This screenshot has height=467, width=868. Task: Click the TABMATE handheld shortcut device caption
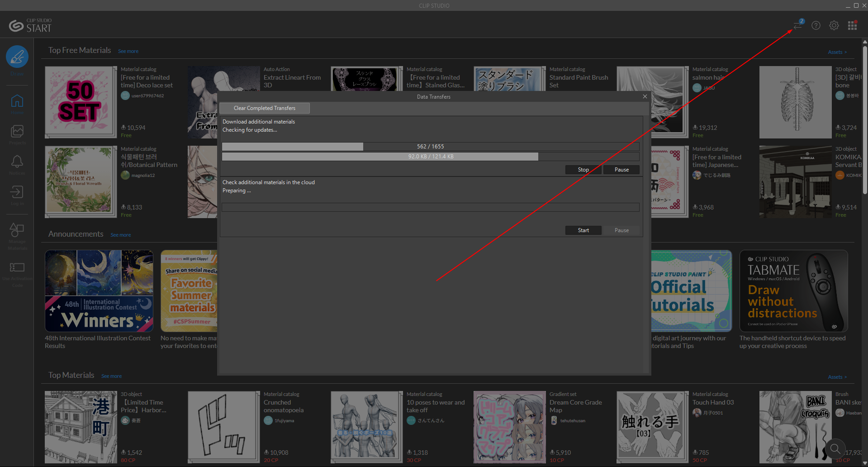(792, 342)
